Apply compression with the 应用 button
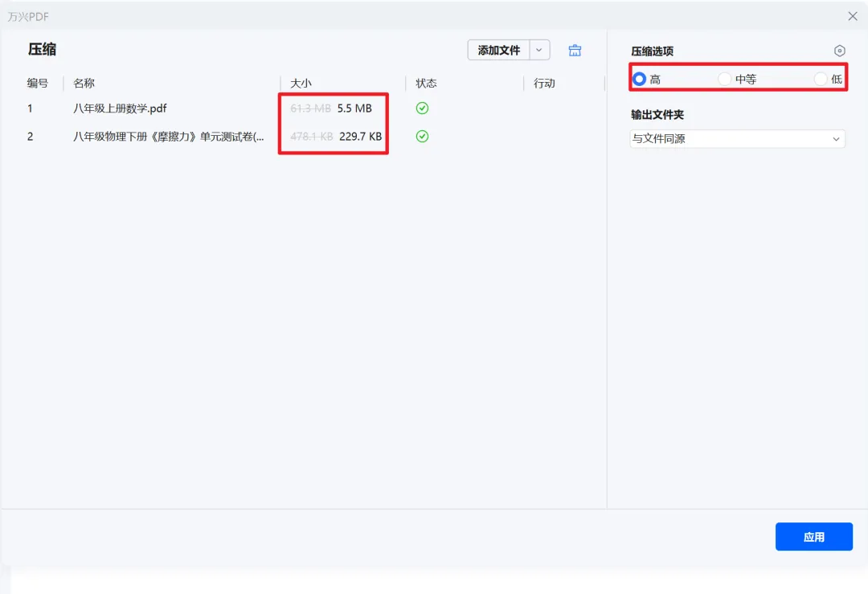The width and height of the screenshot is (868, 594). point(813,536)
